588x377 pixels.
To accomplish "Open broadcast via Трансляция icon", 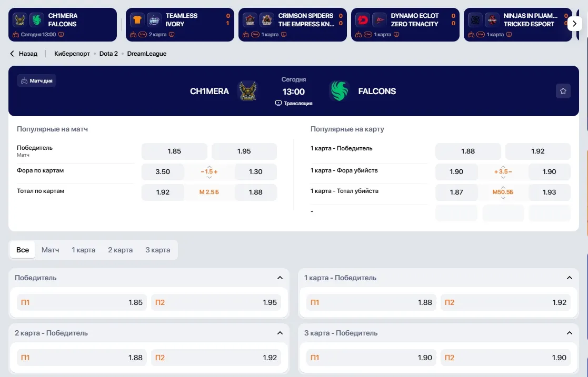I will [x=278, y=103].
